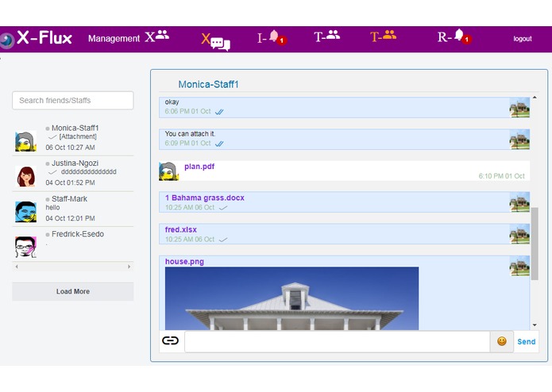
Task: Click sender avatar on fred.xlsx message
Action: [519, 234]
